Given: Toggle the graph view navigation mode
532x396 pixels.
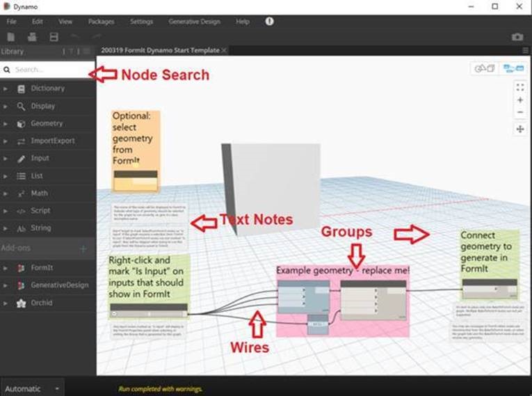Looking at the screenshot, I should point(513,69).
